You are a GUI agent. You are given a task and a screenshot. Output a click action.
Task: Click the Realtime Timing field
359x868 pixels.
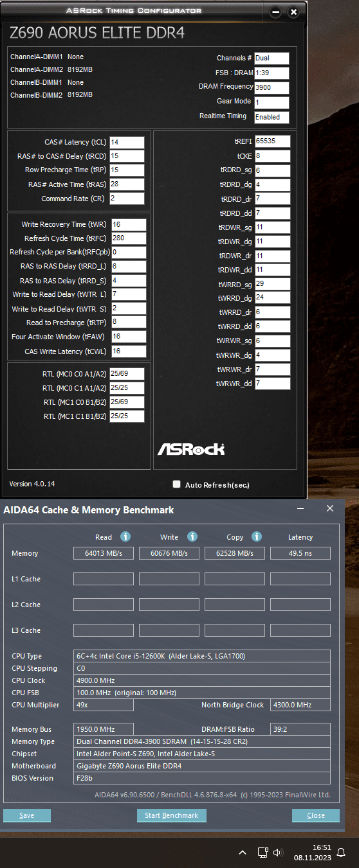coord(272,118)
